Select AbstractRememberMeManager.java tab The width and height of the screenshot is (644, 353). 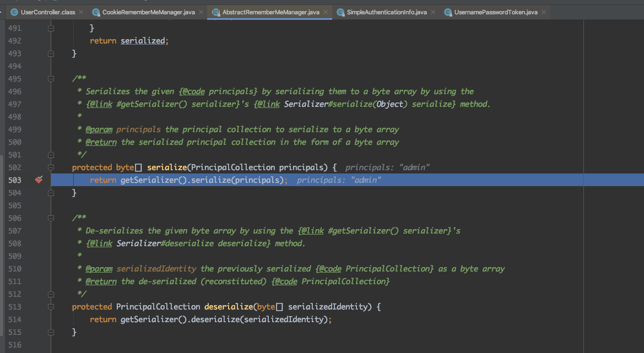(270, 12)
